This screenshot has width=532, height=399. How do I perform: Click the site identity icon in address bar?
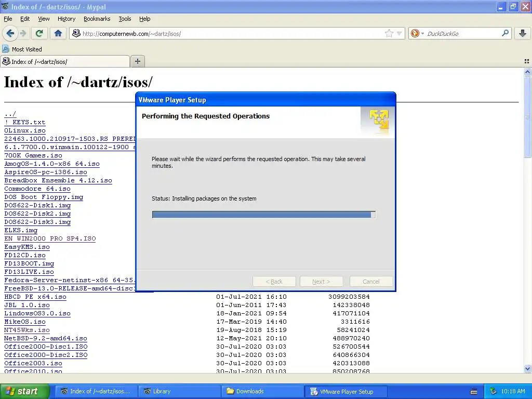click(76, 33)
